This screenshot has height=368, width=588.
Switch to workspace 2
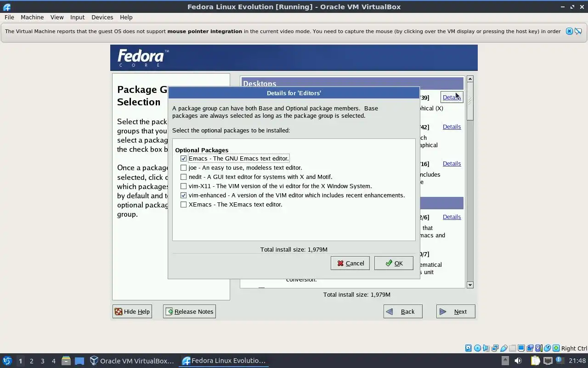click(31, 361)
